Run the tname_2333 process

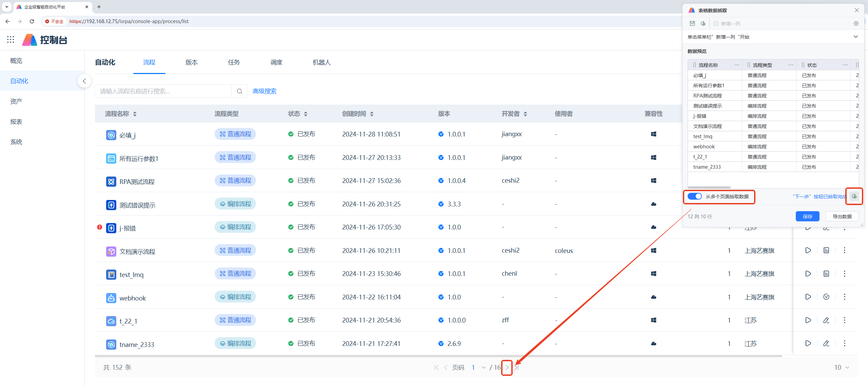click(808, 344)
